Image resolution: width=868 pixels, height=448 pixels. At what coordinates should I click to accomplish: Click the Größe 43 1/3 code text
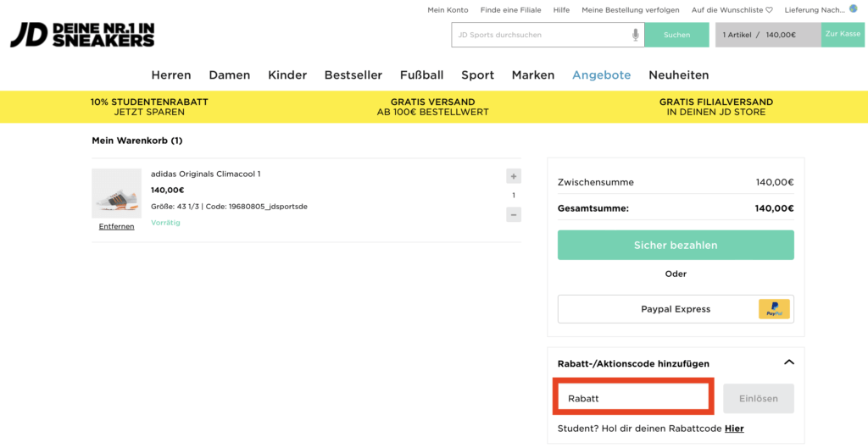(x=229, y=207)
